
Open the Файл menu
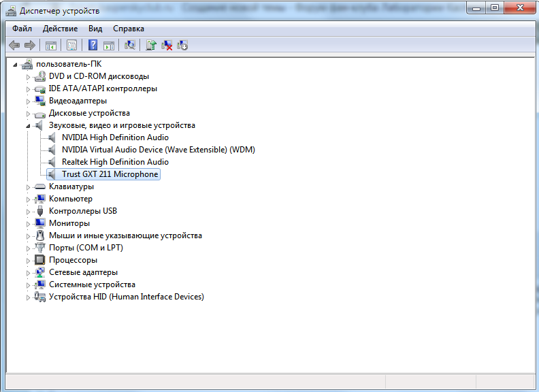22,29
